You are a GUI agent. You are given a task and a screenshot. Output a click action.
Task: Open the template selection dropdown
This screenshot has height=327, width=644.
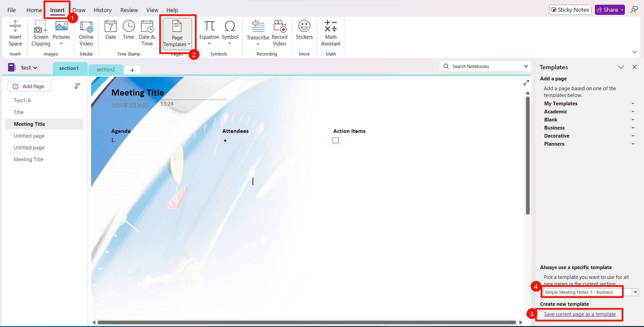(x=636, y=292)
